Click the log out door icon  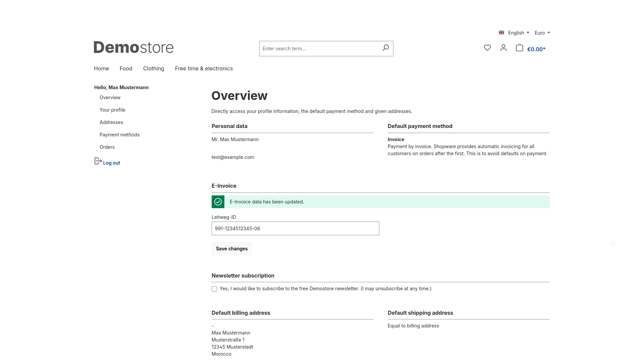pyautogui.click(x=98, y=161)
